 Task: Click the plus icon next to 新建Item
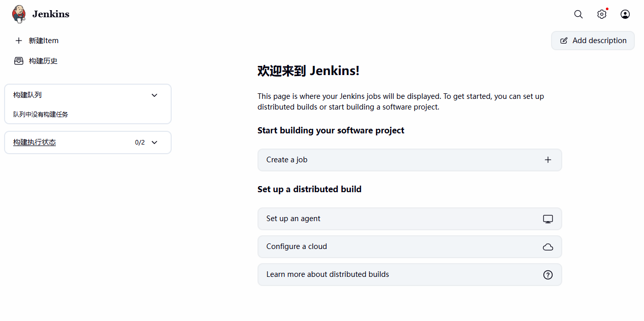(19, 41)
